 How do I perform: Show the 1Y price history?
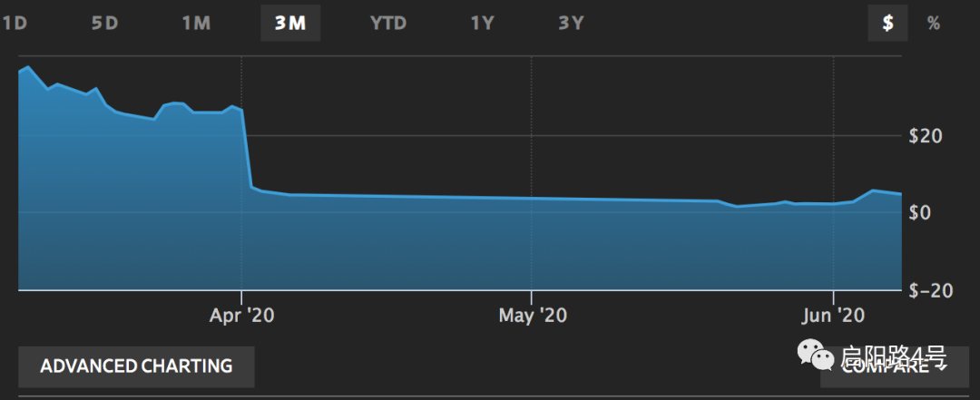[x=483, y=24]
